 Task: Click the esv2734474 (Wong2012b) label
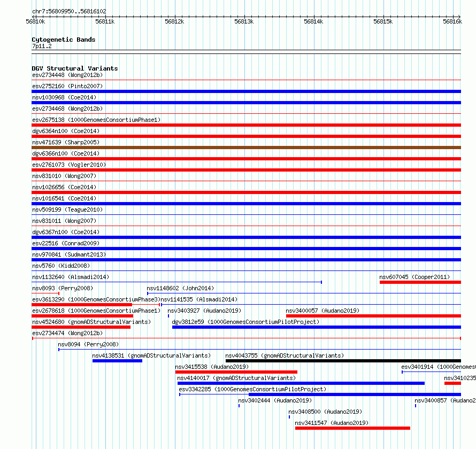(x=67, y=333)
